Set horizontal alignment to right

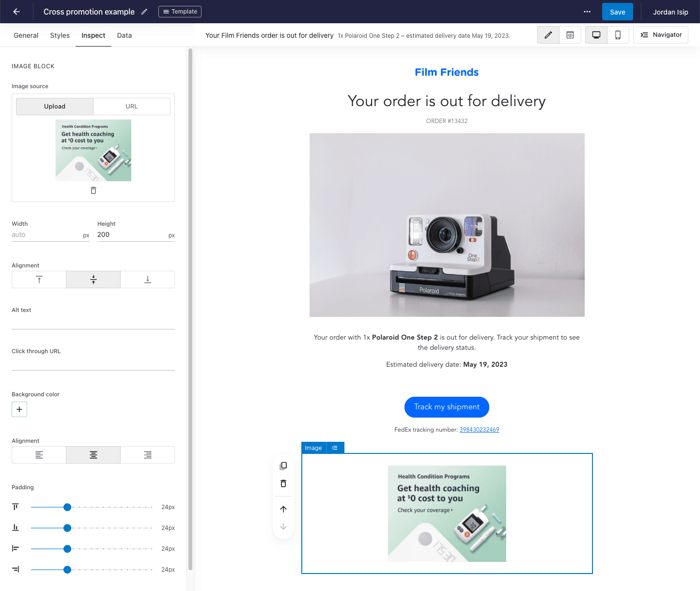[148, 455]
